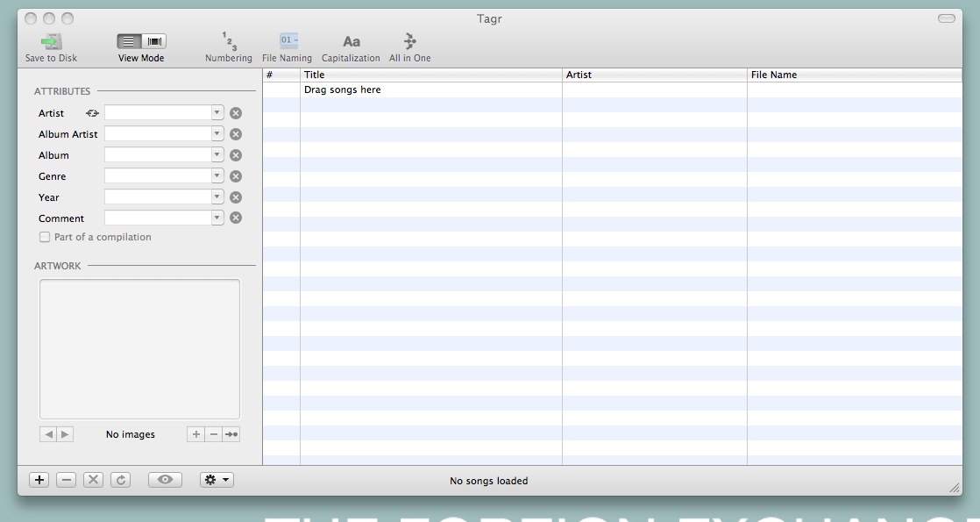Click inside the Album text field
The image size is (980, 522).
[158, 154]
